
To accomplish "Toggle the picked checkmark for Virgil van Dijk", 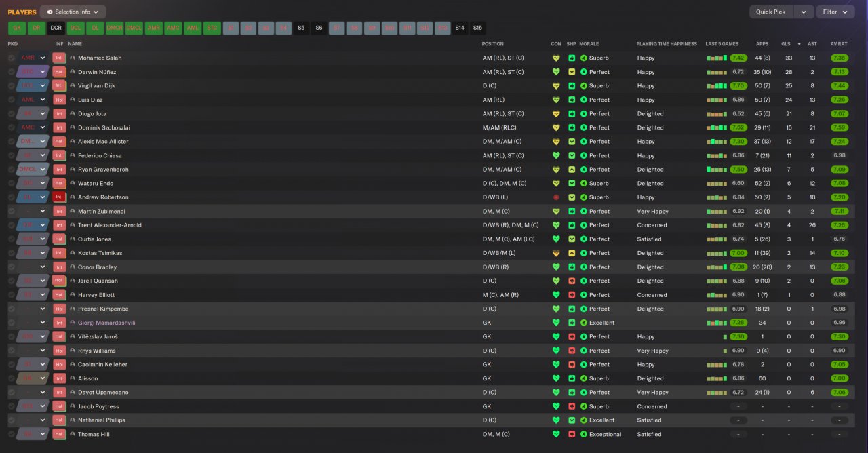I will point(12,86).
